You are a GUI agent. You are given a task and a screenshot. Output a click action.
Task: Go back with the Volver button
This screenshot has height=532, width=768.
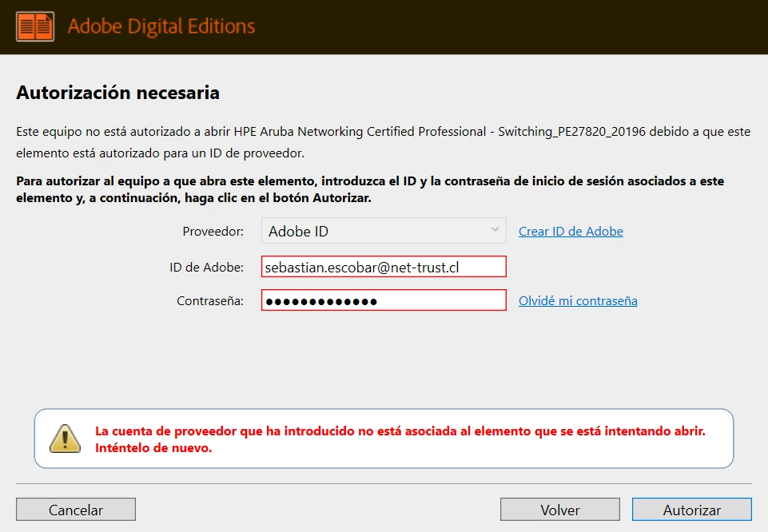(x=560, y=510)
